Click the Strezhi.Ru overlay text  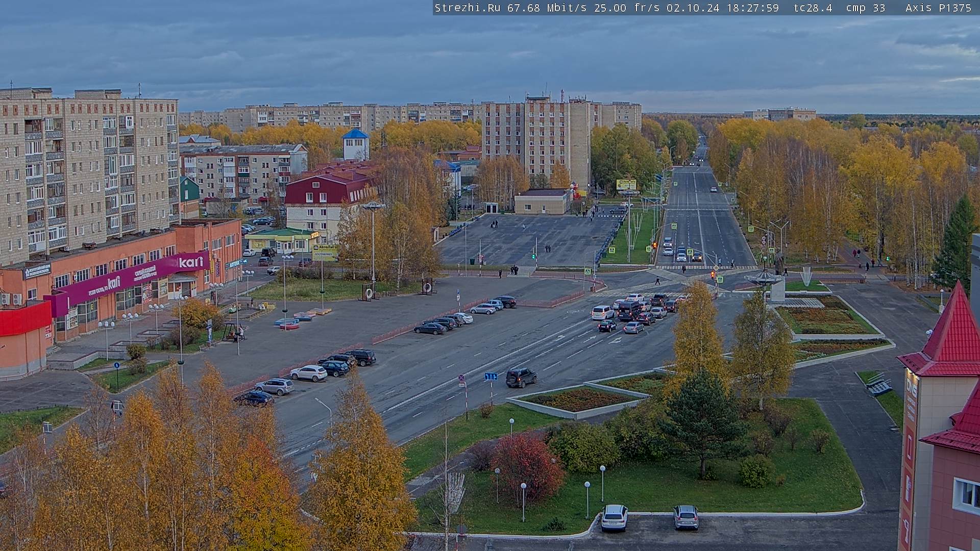(x=467, y=8)
